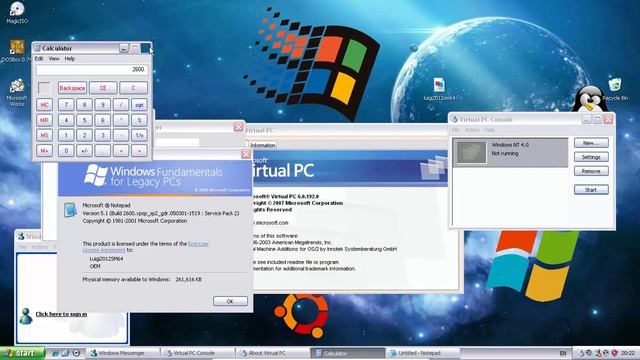This screenshot has height=360, width=640.
Task: Click the Calculator title bar icon
Action: (38, 48)
